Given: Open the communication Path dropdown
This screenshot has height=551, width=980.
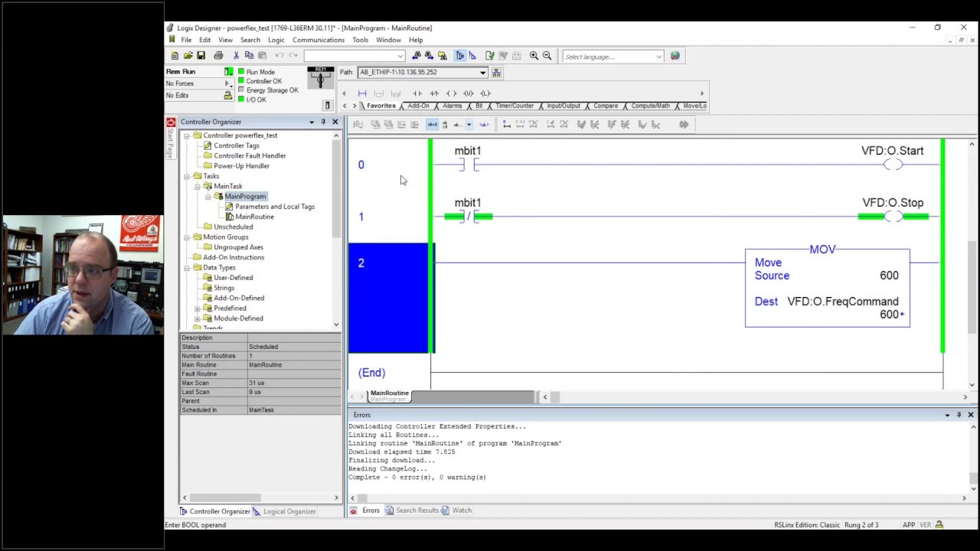Looking at the screenshot, I should [482, 73].
